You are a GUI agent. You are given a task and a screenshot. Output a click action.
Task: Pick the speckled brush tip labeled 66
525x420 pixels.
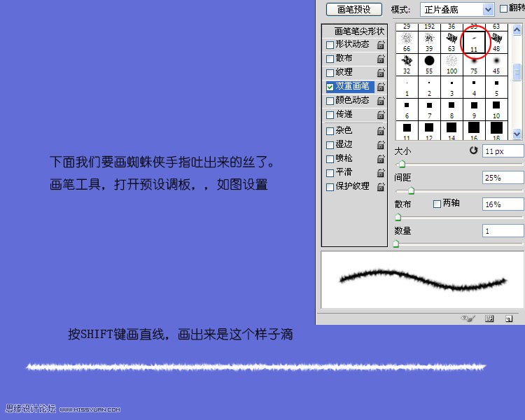(x=407, y=42)
